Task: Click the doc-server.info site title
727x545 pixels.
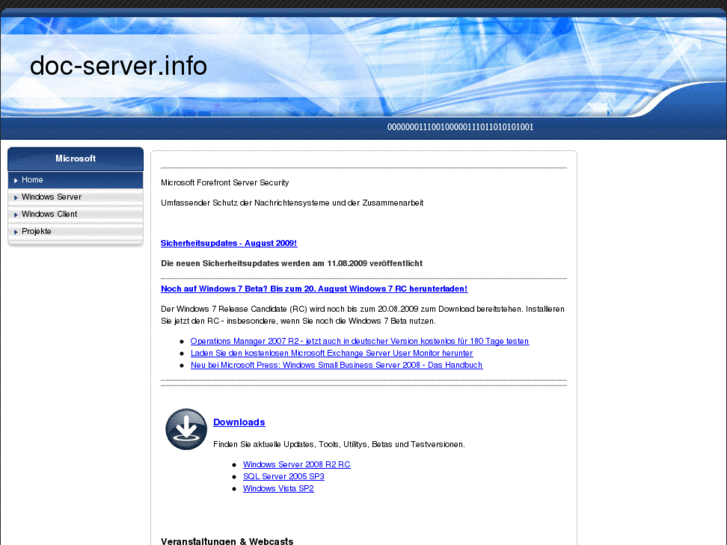Action: click(118, 65)
